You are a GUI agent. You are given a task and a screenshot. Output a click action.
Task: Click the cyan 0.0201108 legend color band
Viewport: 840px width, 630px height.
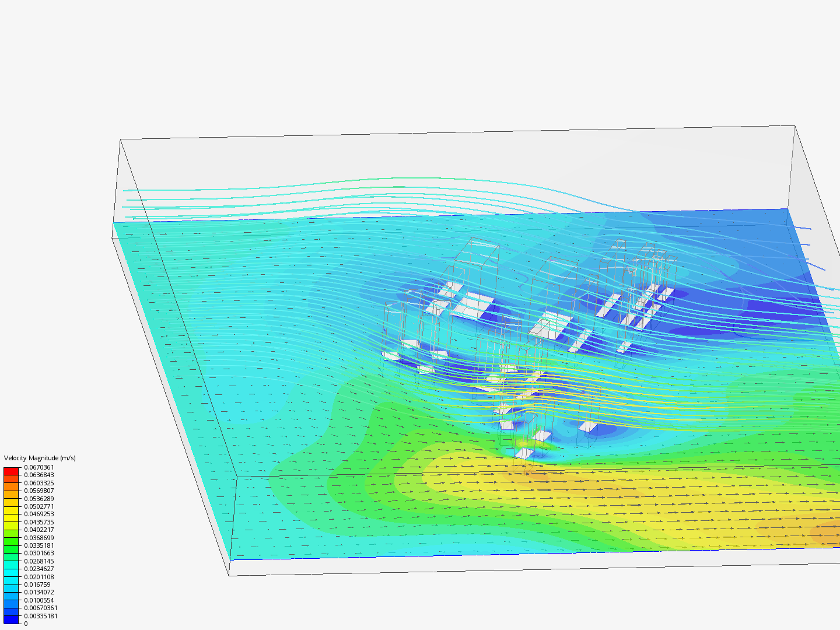(x=10, y=580)
